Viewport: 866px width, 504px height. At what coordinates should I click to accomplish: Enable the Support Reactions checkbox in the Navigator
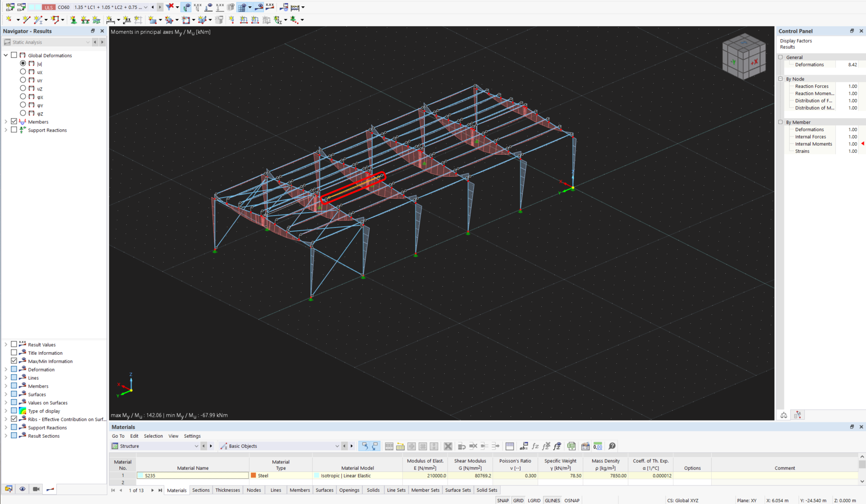coord(14,129)
